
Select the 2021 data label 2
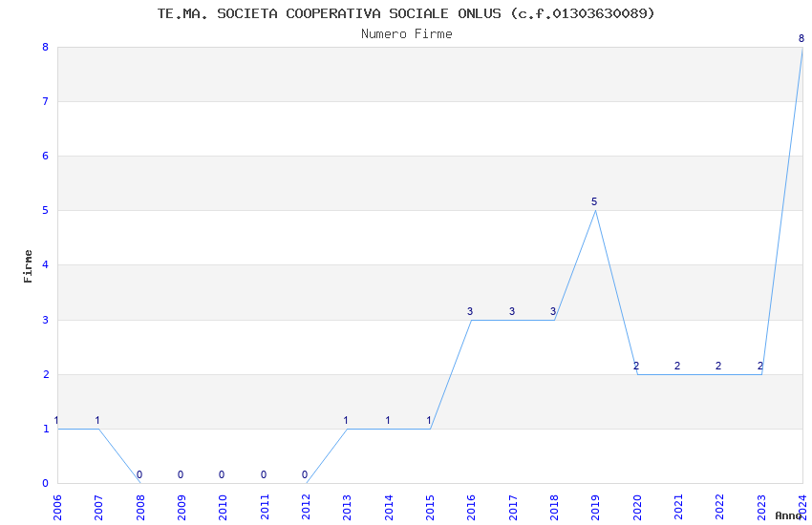coord(677,367)
